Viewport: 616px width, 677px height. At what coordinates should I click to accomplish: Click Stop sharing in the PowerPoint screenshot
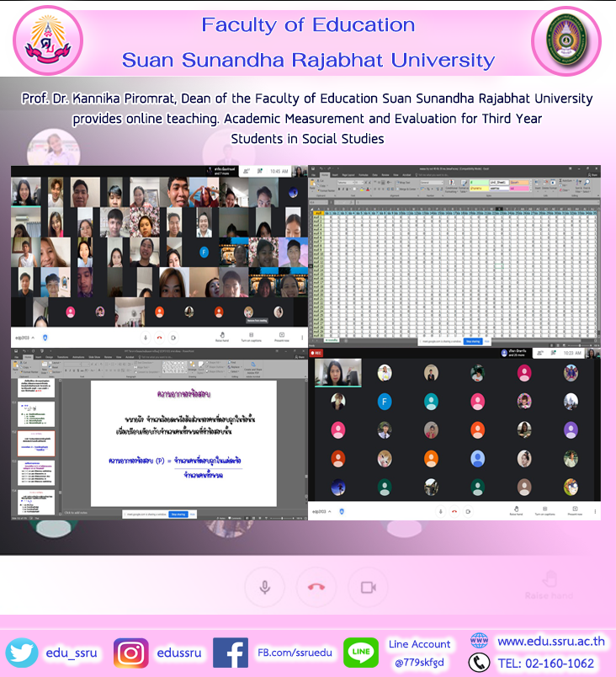[x=178, y=513]
